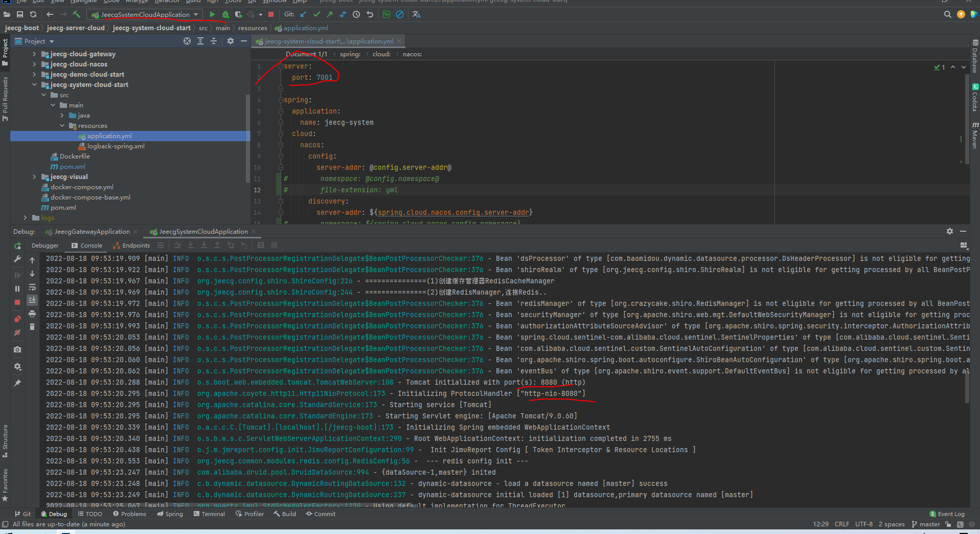Stop the running application with the red square

(x=271, y=14)
